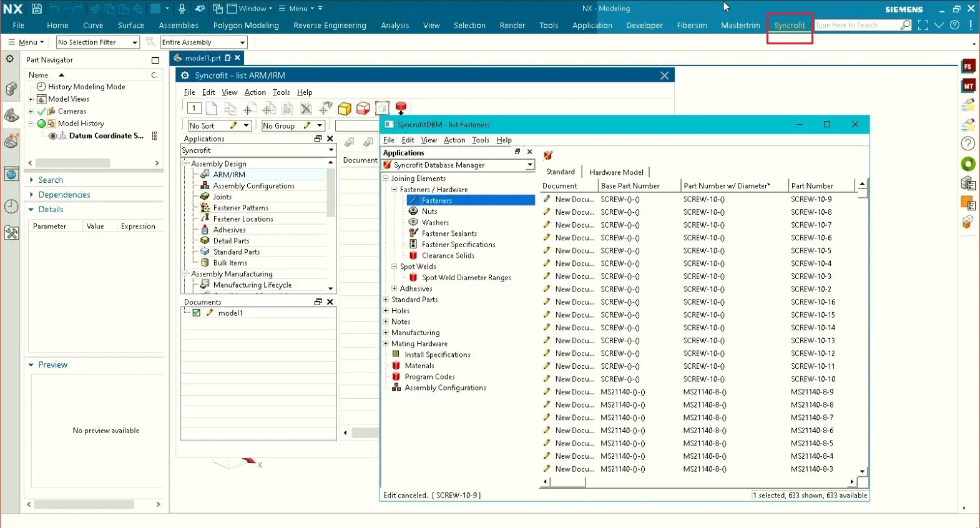980x528 pixels.
Task: Click the microphone voice command icon
Action: click(182, 8)
